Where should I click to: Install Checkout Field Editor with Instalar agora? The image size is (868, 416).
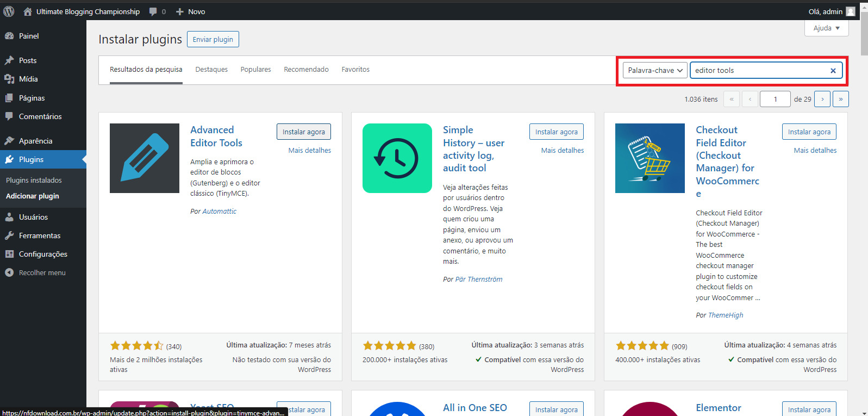point(809,132)
